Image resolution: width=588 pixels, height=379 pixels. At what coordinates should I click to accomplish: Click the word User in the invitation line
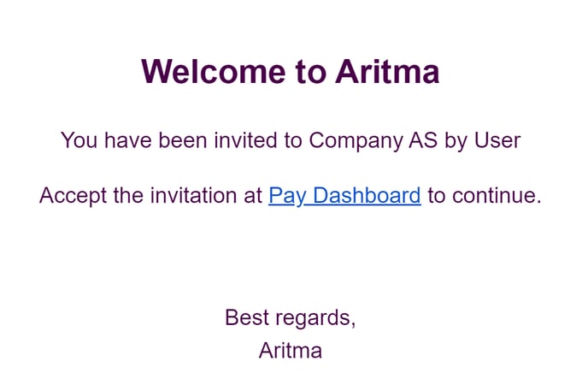(x=497, y=140)
